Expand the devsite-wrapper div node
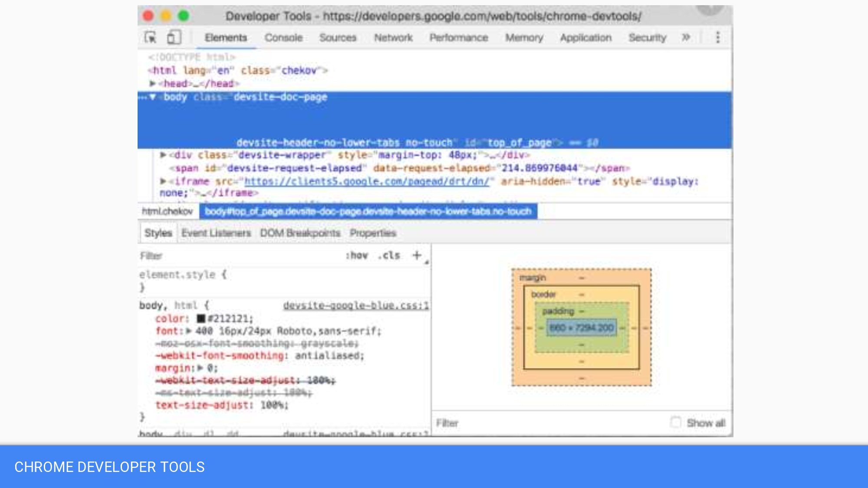 (163, 155)
